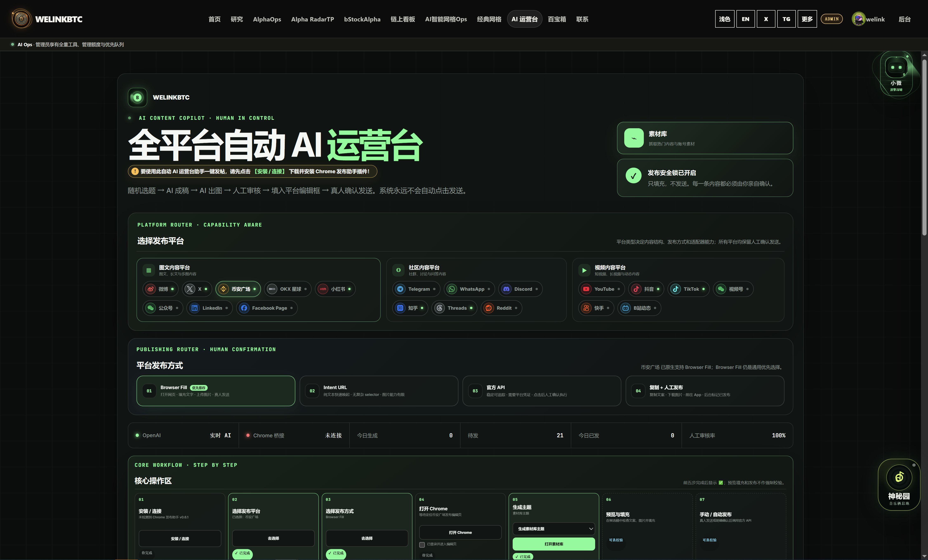The height and width of the screenshot is (560, 928).
Task: Open the 神秘园 music widget
Action: coord(899,484)
